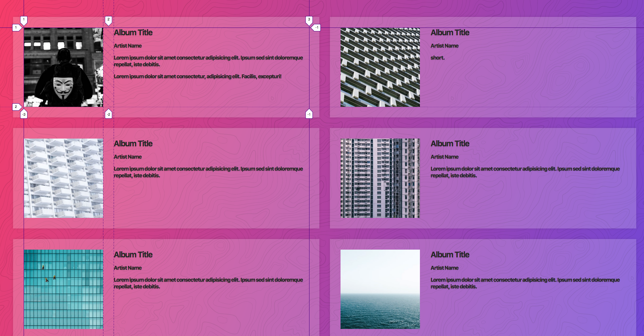644x336 pixels.
Task: Click negative marker "-1" below top-right card
Action: 309,114
